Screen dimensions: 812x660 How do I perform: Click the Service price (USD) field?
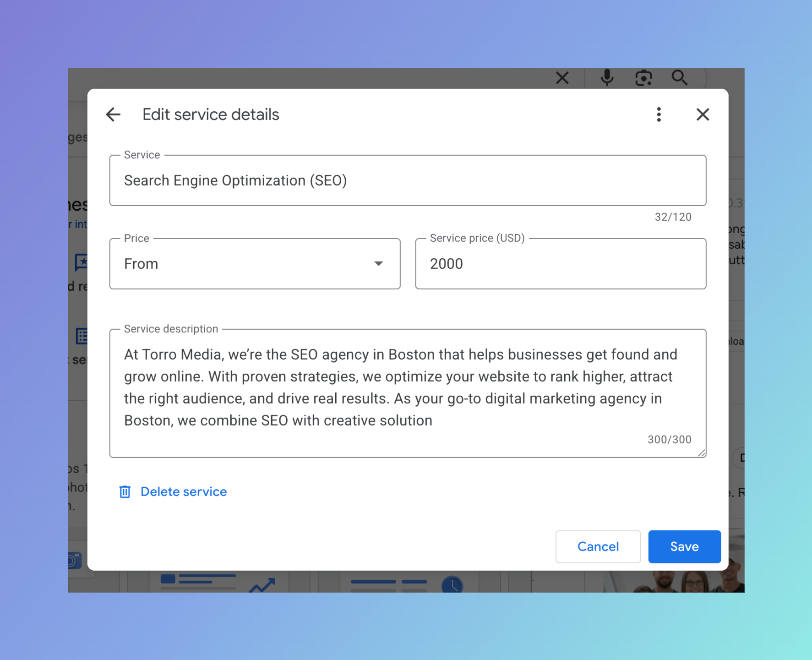(x=561, y=264)
